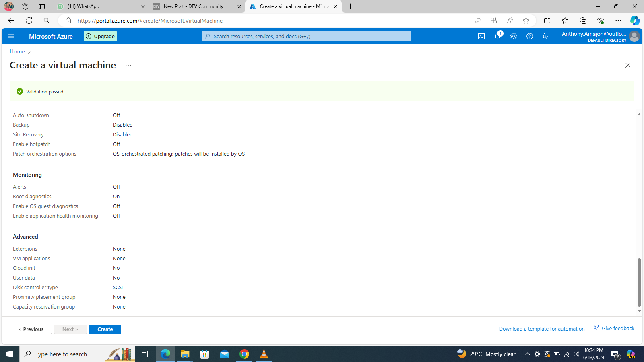Open the Windows notification center icon
644x362 pixels.
point(615,354)
